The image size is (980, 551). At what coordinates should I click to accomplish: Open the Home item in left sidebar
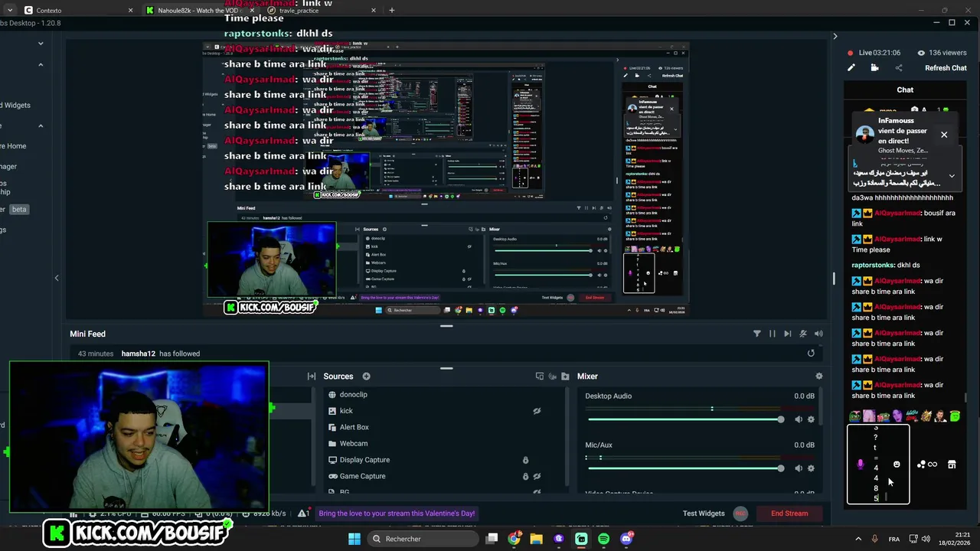click(14, 146)
